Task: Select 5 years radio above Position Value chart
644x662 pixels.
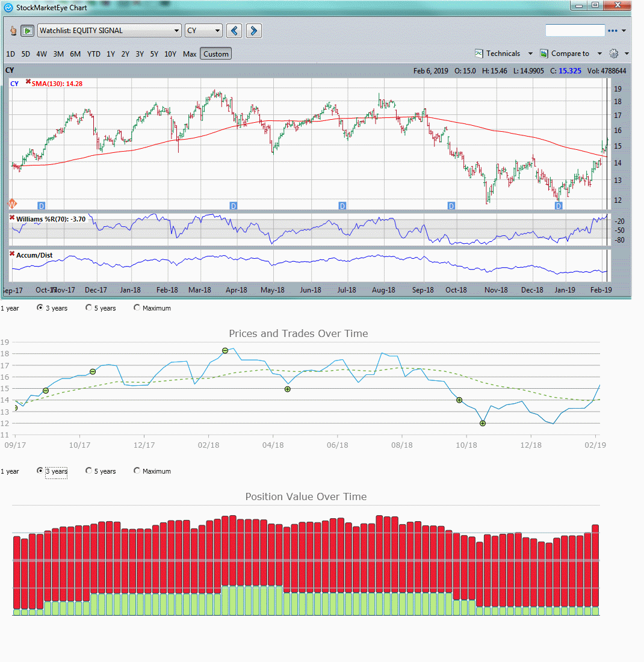Action: coord(89,471)
